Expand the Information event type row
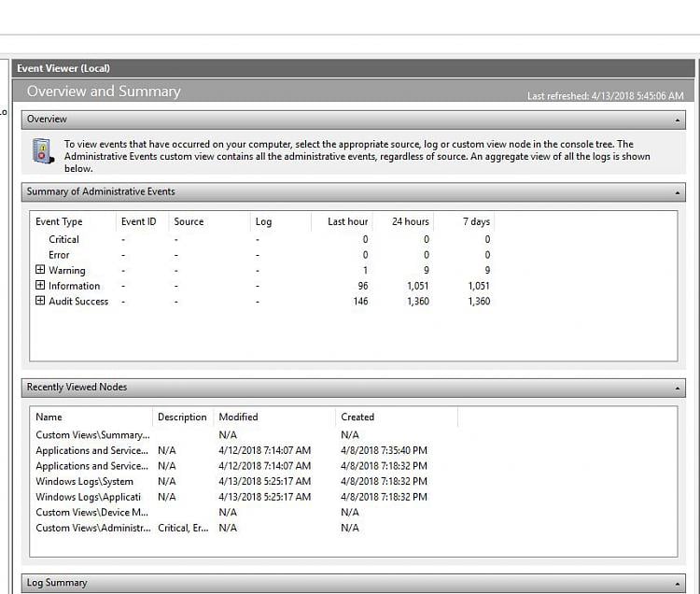This screenshot has height=594, width=700. (x=40, y=285)
